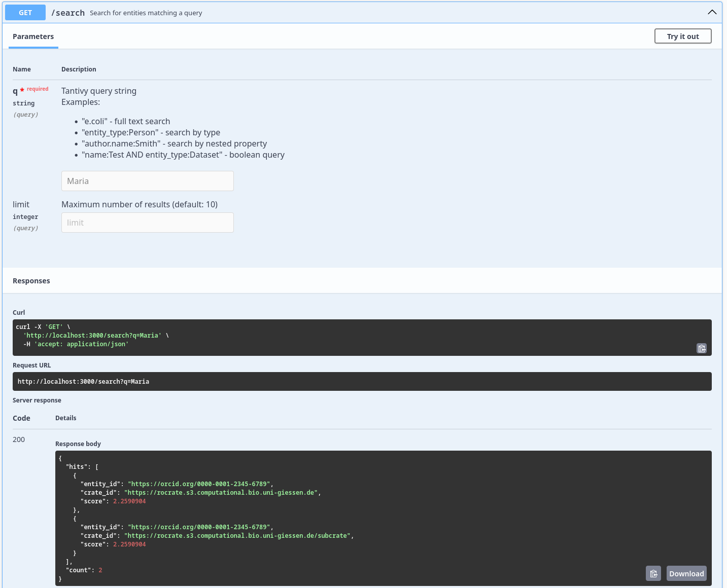This screenshot has height=588, width=727.
Task: Click the response code 200 label
Action: [19, 439]
